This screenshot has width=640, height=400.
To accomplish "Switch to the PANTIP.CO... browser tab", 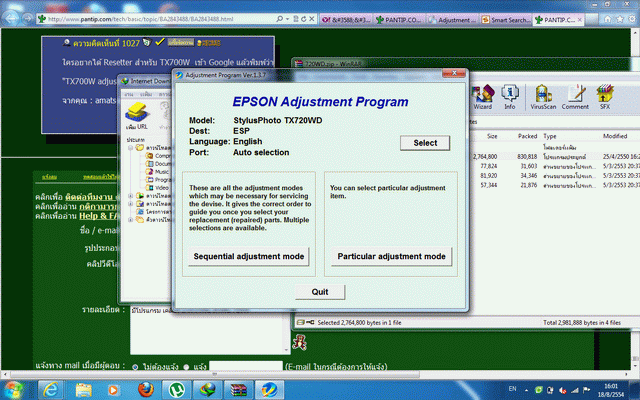I will coord(399,20).
